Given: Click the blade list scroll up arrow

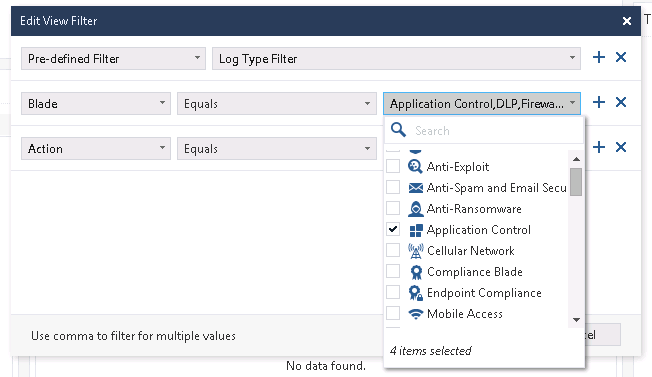Looking at the screenshot, I should (576, 159).
